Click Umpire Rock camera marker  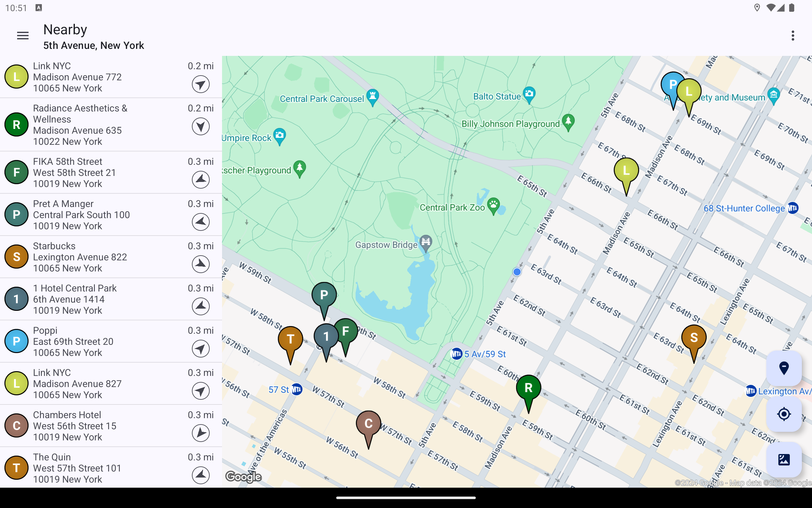pyautogui.click(x=279, y=137)
